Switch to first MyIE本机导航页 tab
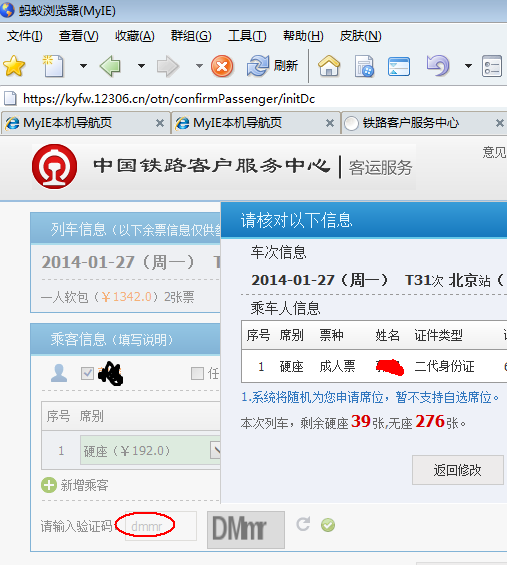 (x=85, y=123)
